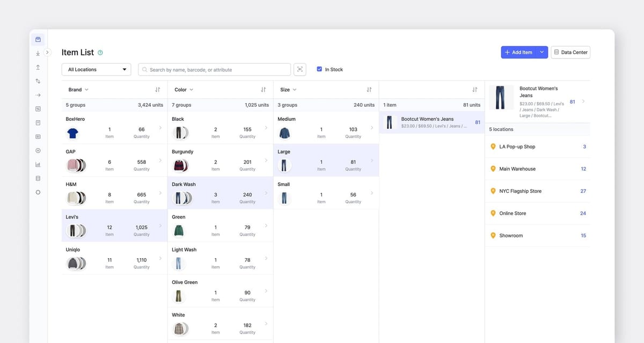
Task: Open the Add Item dropdown arrow
Action: pyautogui.click(x=541, y=52)
